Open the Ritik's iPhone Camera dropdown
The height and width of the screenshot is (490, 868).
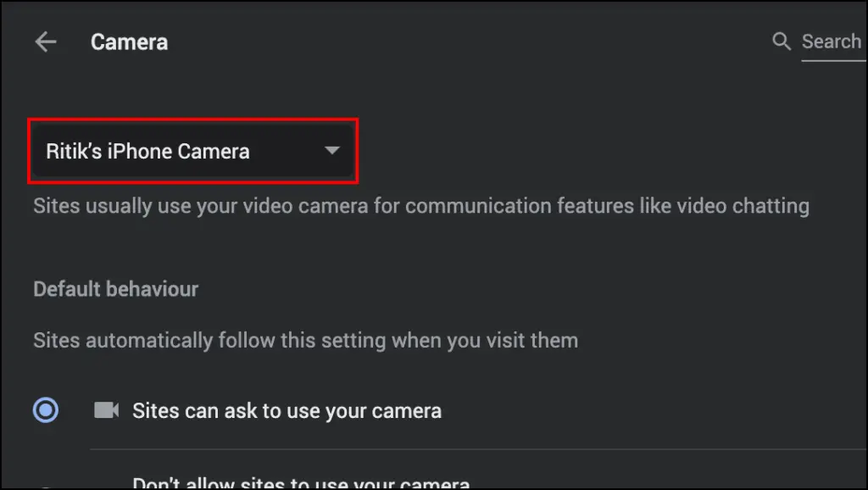pos(192,151)
